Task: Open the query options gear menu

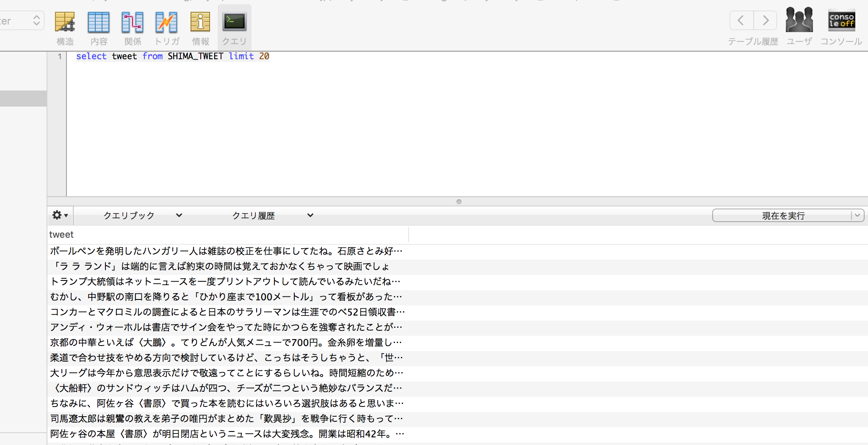Action: [x=59, y=215]
